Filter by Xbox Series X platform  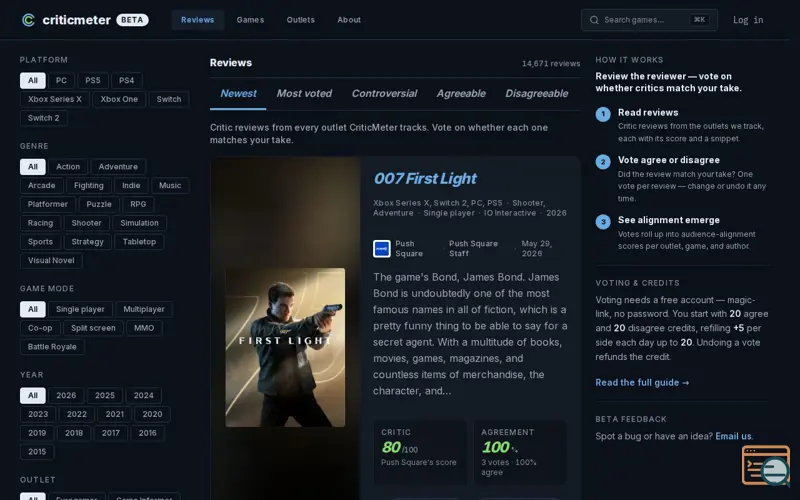click(55, 99)
